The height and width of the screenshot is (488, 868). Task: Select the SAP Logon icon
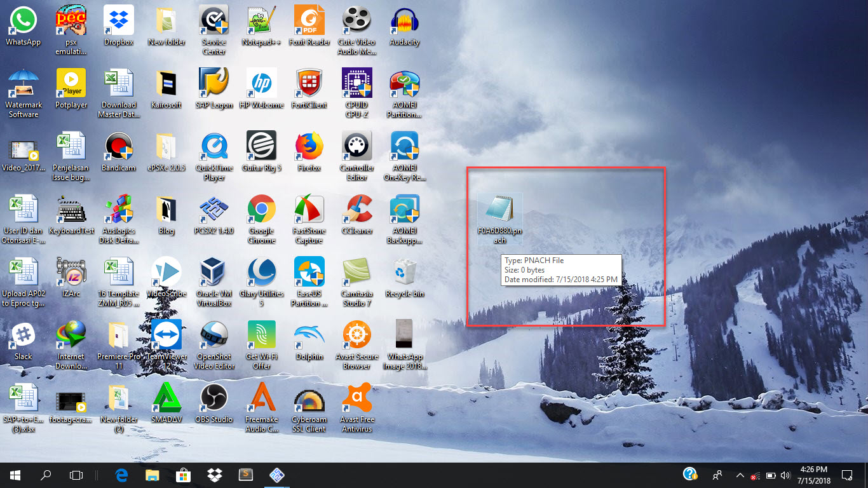click(214, 83)
